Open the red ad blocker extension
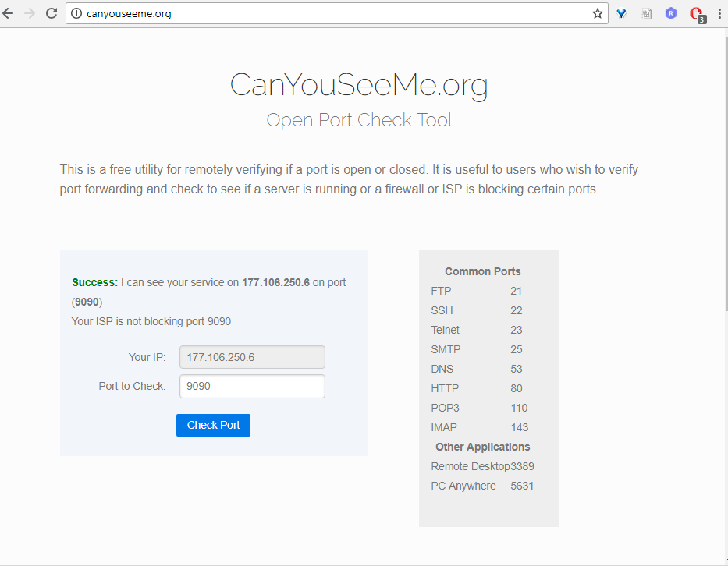This screenshot has width=728, height=566. click(x=696, y=13)
